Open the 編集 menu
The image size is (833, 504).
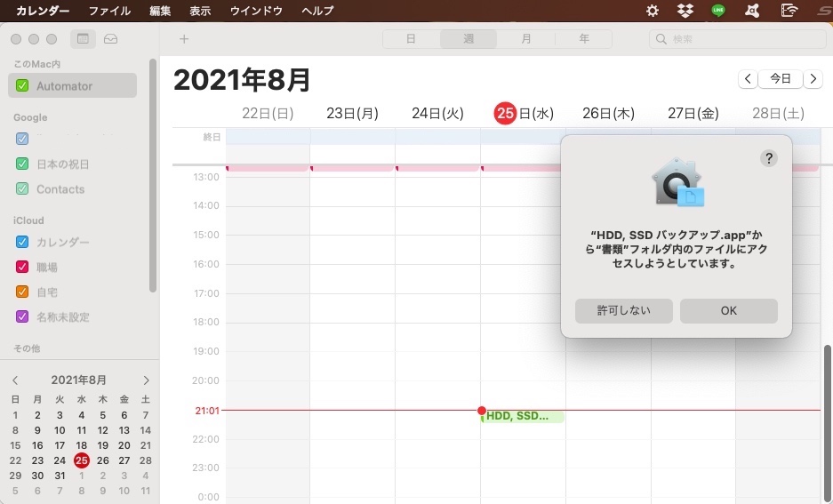160,11
